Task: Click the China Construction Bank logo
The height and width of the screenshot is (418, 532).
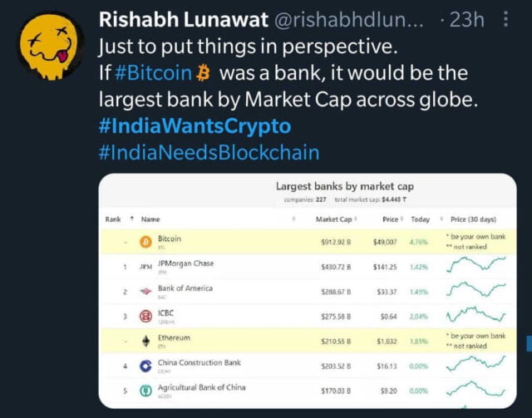Action: point(145,366)
